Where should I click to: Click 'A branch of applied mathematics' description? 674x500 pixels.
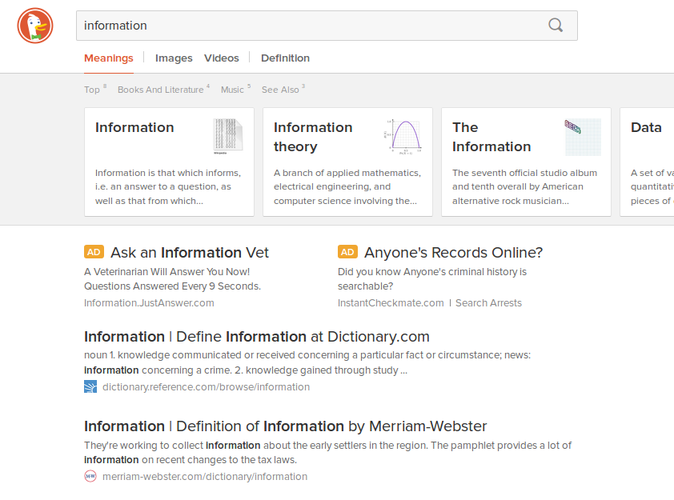tap(347, 187)
